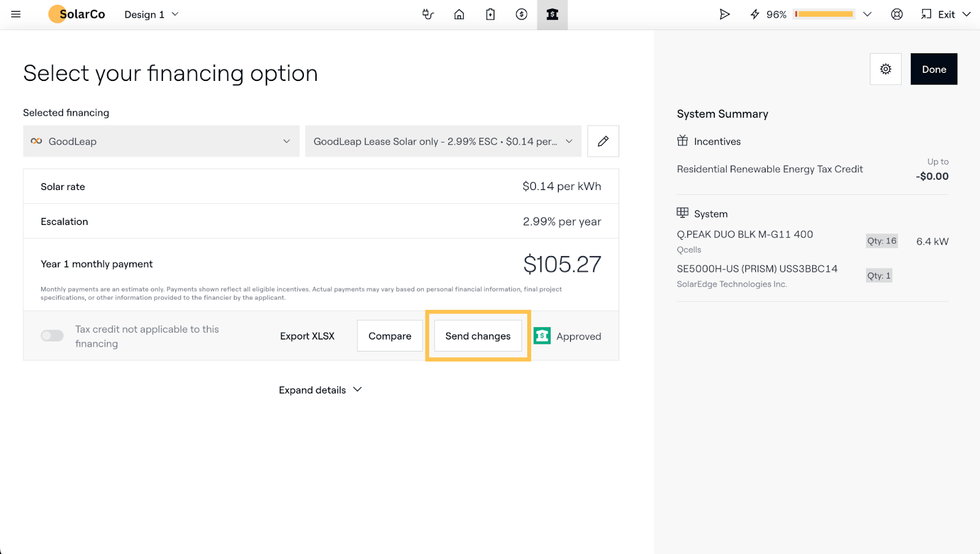Click the Compare button

coord(390,336)
